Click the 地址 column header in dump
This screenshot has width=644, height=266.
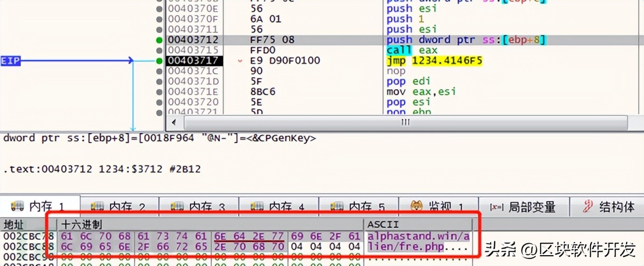[28, 224]
